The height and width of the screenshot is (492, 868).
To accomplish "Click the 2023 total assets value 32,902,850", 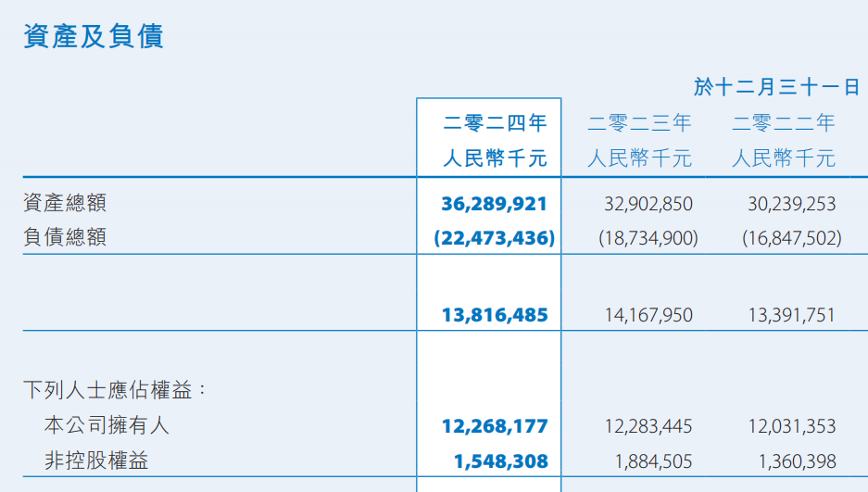I will [x=648, y=204].
